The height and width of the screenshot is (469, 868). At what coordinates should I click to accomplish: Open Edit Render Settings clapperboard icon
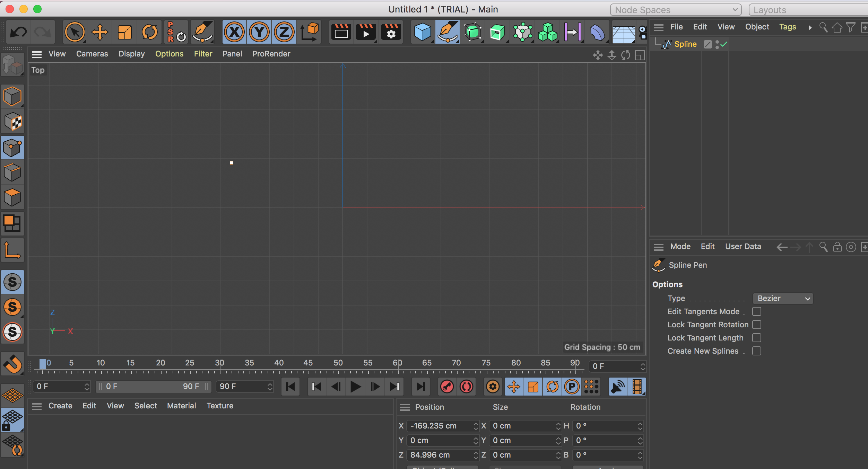click(x=391, y=32)
